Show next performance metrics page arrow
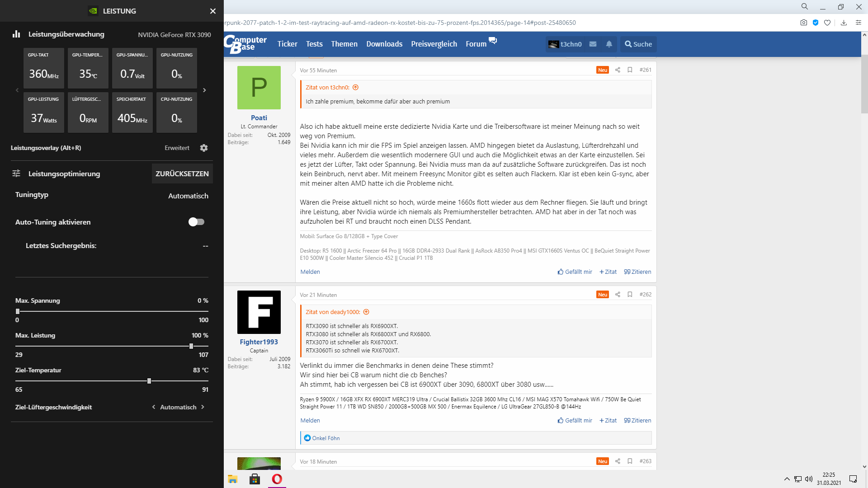The width and height of the screenshot is (868, 488). click(x=204, y=90)
